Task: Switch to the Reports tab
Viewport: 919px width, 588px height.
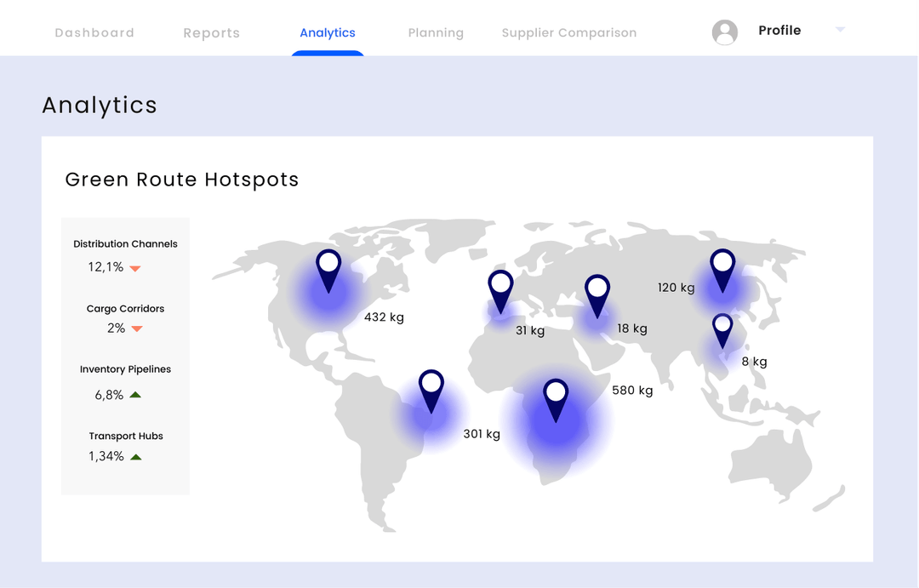Action: [211, 32]
